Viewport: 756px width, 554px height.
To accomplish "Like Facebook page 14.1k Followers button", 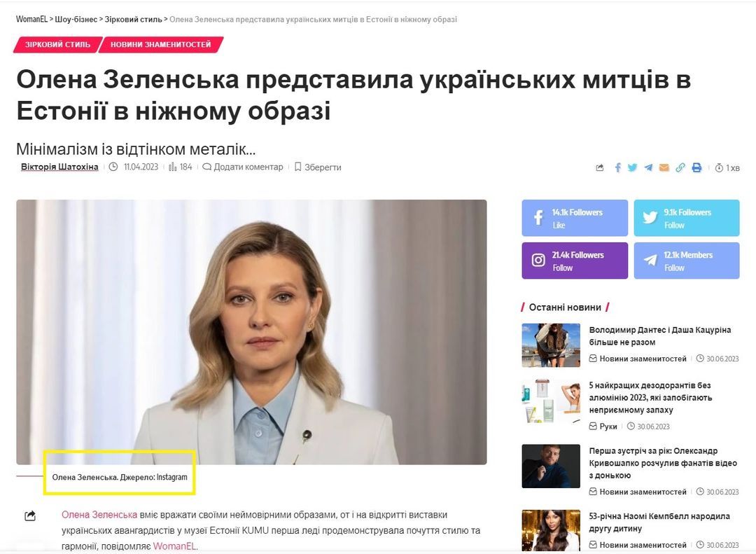I will click(575, 218).
